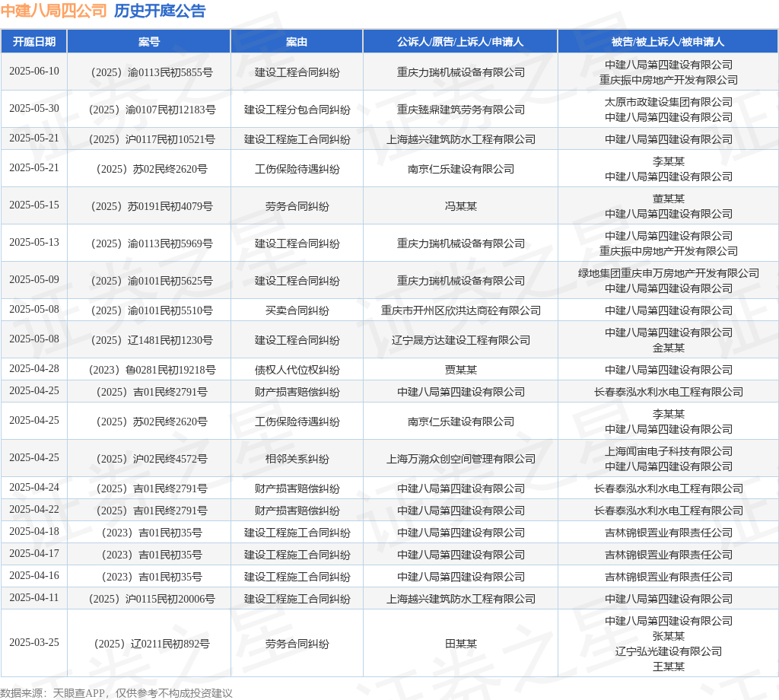Click 重庆市开州区欣洪达商砼有限公司 plaintiff
Screen dimensions: 779x700
click(460, 310)
